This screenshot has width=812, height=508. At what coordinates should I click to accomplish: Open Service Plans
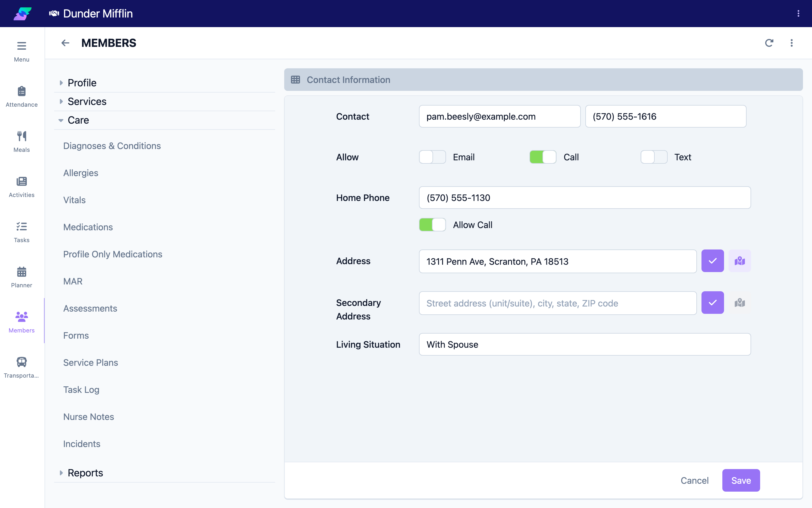pos(91,363)
